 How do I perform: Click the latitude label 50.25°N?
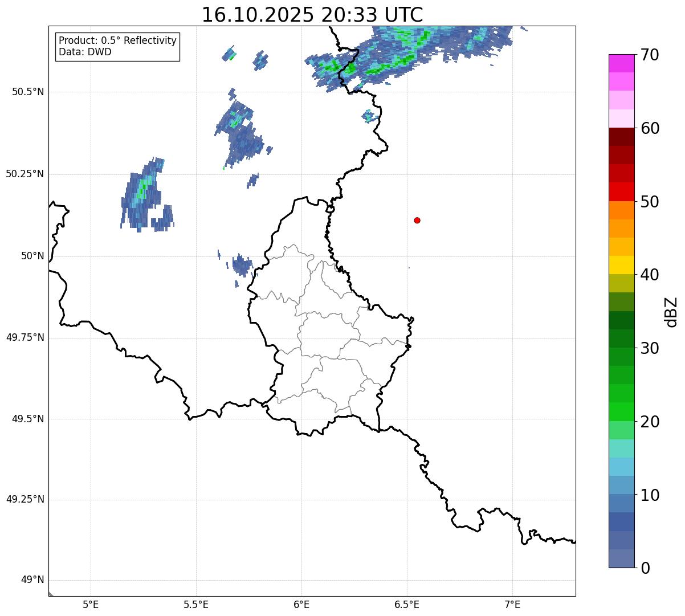click(25, 174)
